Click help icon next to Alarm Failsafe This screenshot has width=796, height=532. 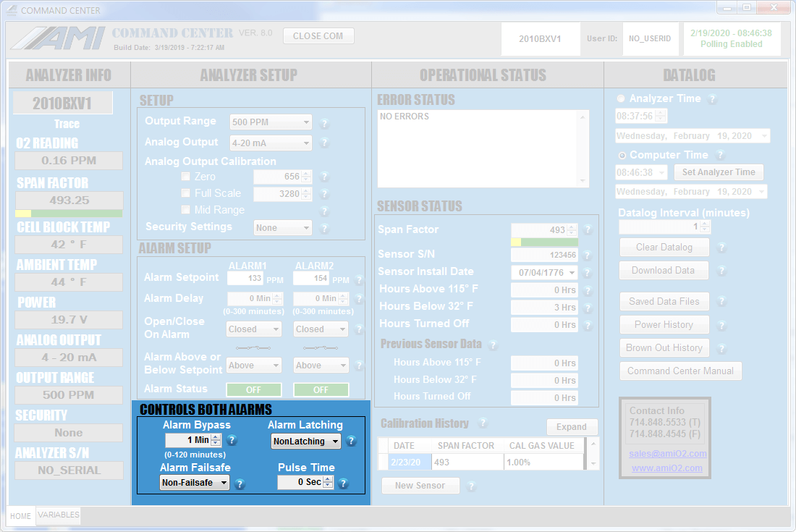coord(240,484)
